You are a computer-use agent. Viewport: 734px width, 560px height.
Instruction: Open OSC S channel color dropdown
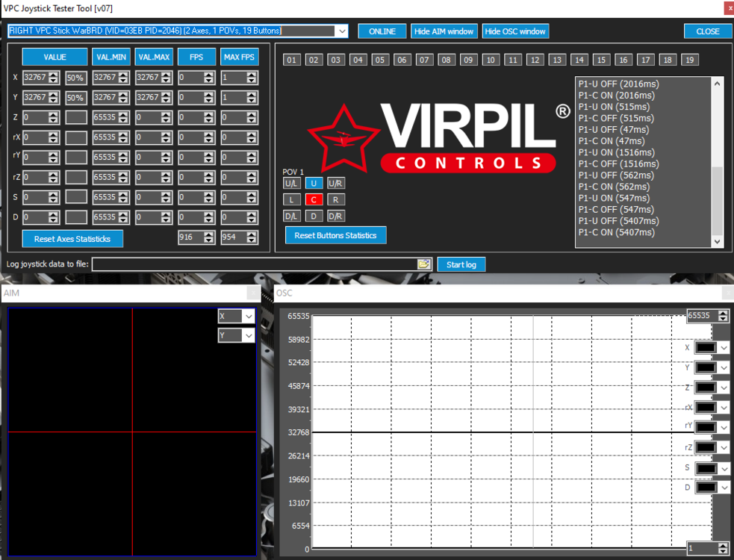pos(724,468)
